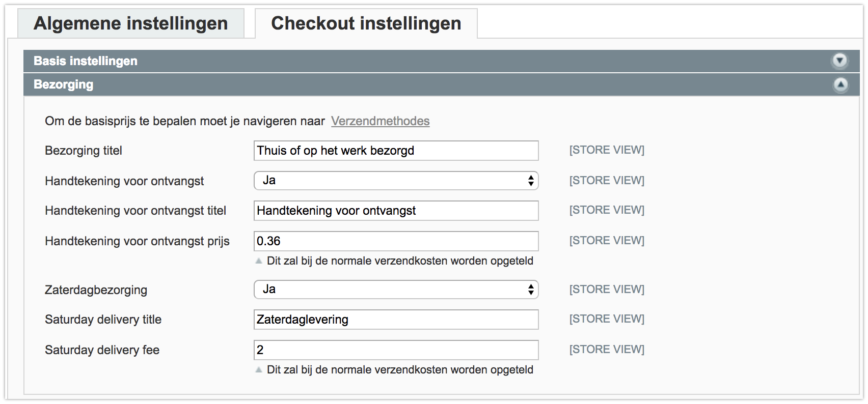The image size is (868, 404).
Task: Open Handtekening voor ontvangst dropdown
Action: pyautogui.click(x=396, y=181)
